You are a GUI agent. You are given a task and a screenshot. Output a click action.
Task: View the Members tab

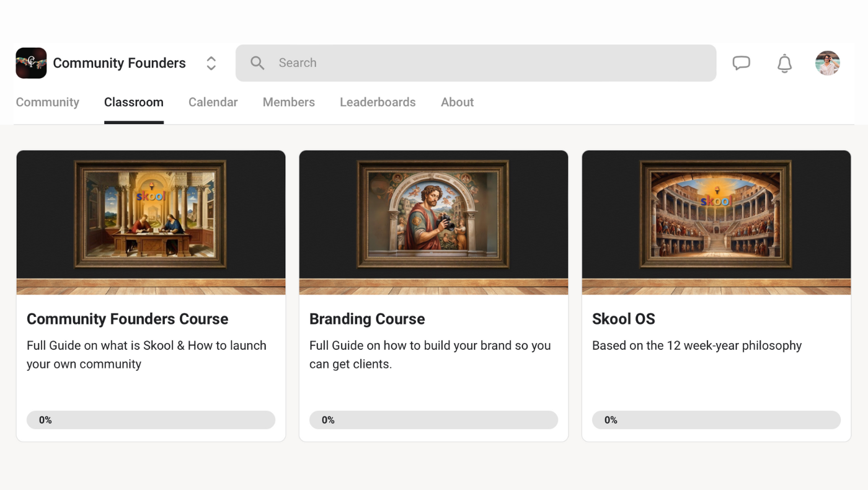pos(288,102)
